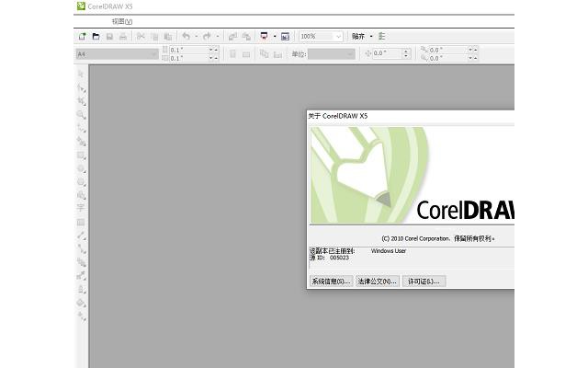This screenshot has height=368, width=588.
Task: Click the duplicate distance Y field
Action: point(447,58)
